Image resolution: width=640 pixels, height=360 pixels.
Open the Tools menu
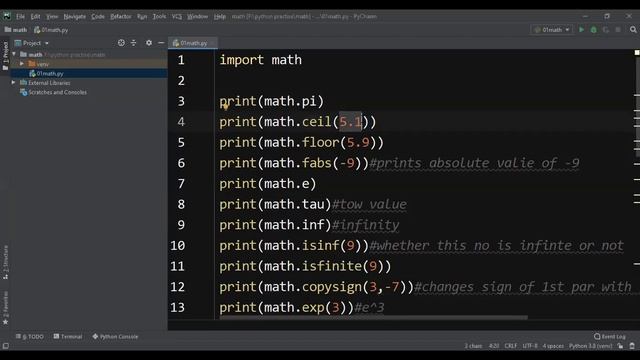tap(160, 16)
